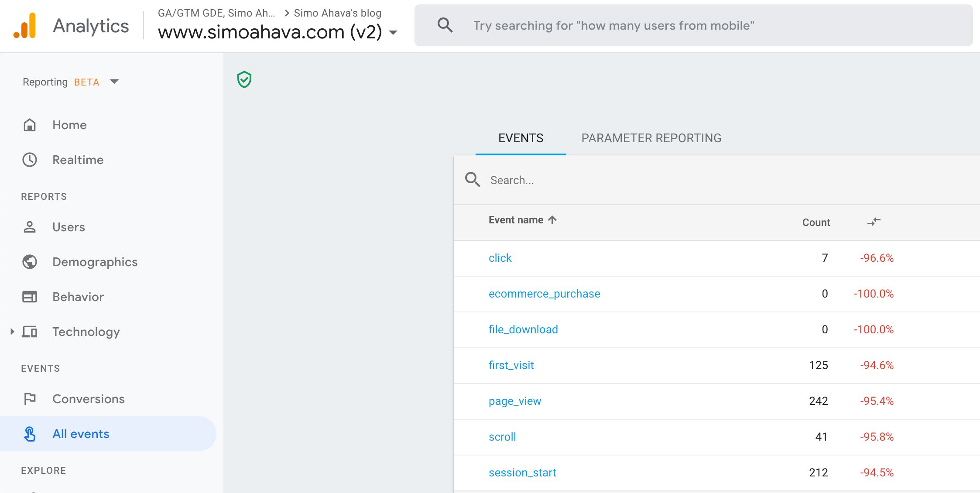Expand the Technology submenu arrow
Image resolution: width=980 pixels, height=493 pixels.
click(x=12, y=332)
